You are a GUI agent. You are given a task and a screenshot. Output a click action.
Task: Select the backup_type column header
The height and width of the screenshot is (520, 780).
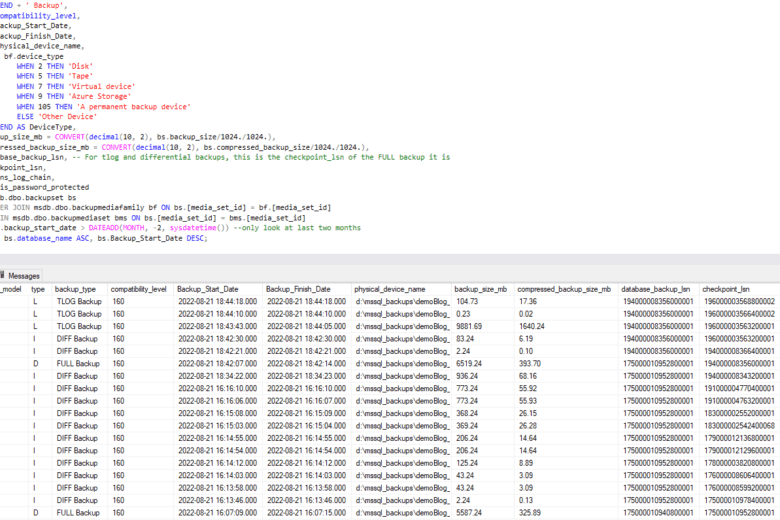[x=76, y=289]
